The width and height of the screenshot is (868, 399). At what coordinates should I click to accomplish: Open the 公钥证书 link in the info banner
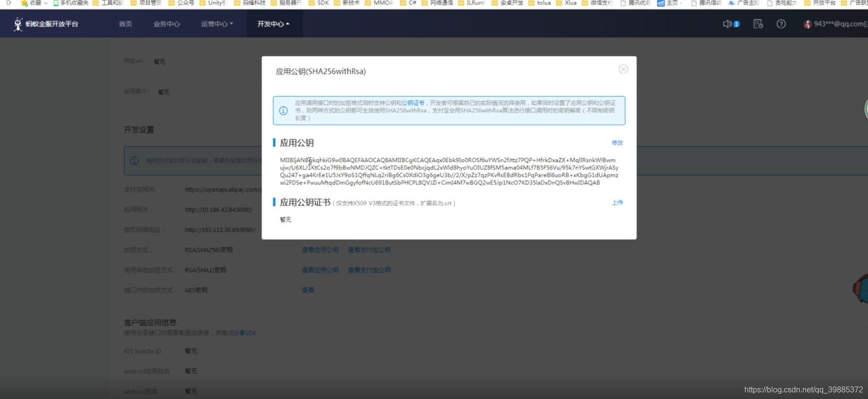413,103
